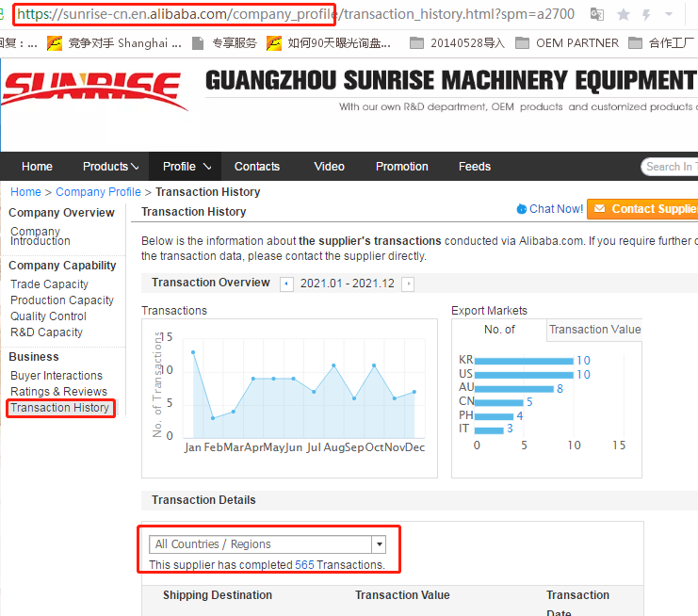Expand the Profile menu

point(186,167)
